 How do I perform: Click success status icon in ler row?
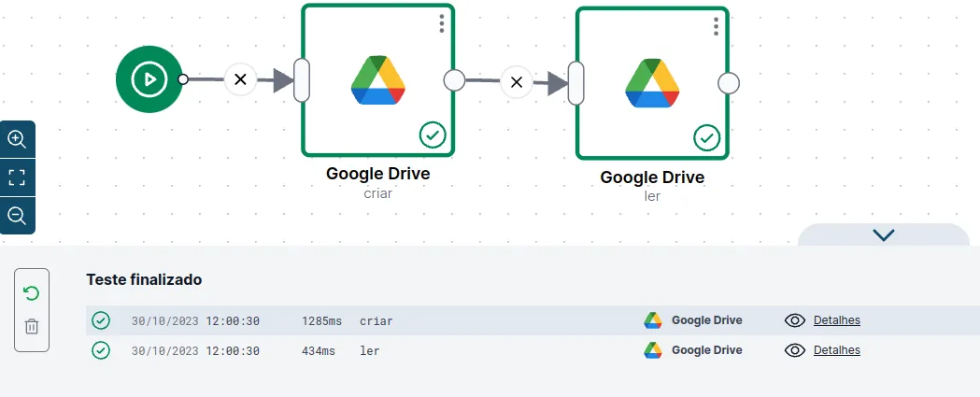tap(101, 350)
